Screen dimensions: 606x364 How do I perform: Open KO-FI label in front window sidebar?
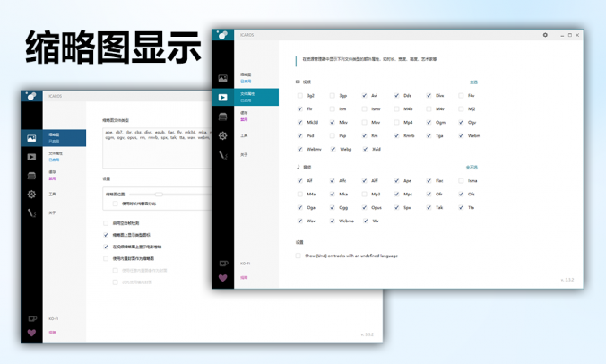(245, 264)
